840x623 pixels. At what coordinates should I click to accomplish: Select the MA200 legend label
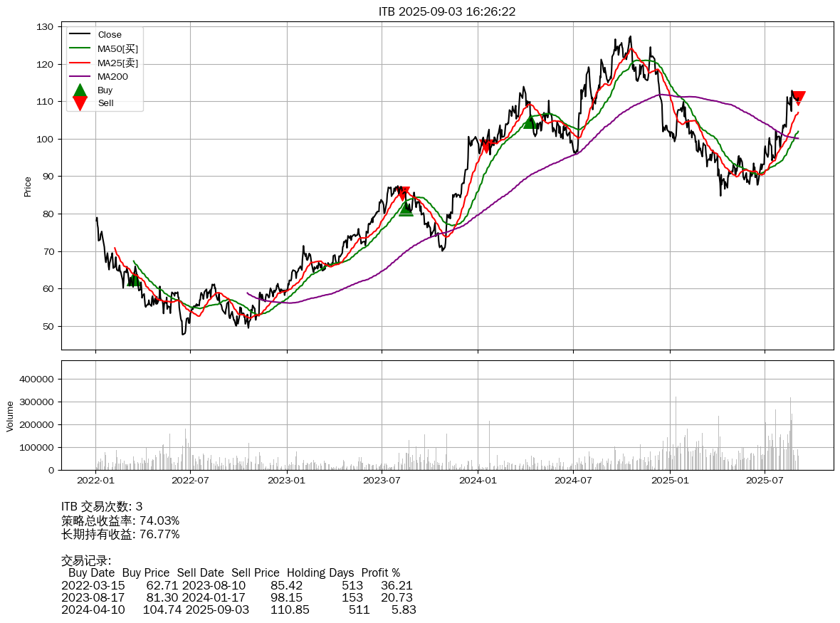click(x=112, y=76)
